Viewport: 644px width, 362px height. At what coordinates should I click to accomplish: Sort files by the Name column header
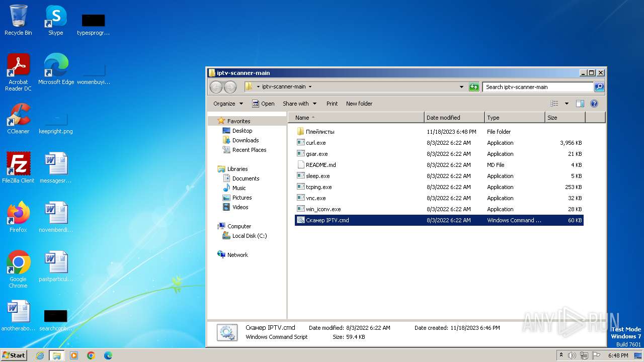tap(356, 118)
